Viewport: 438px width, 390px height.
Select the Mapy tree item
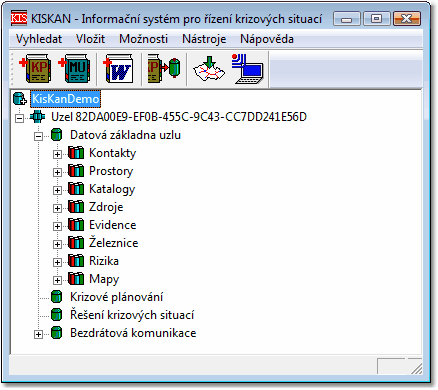[x=104, y=279]
